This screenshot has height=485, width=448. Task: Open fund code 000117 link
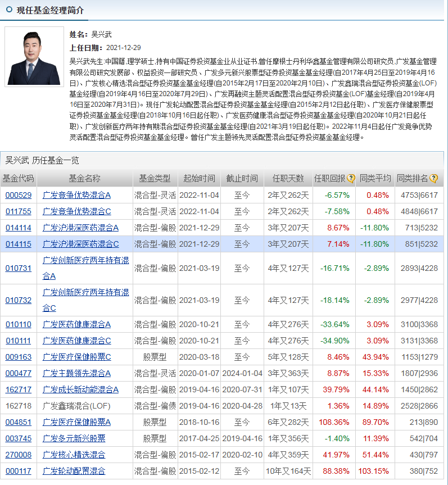pyautogui.click(x=19, y=472)
